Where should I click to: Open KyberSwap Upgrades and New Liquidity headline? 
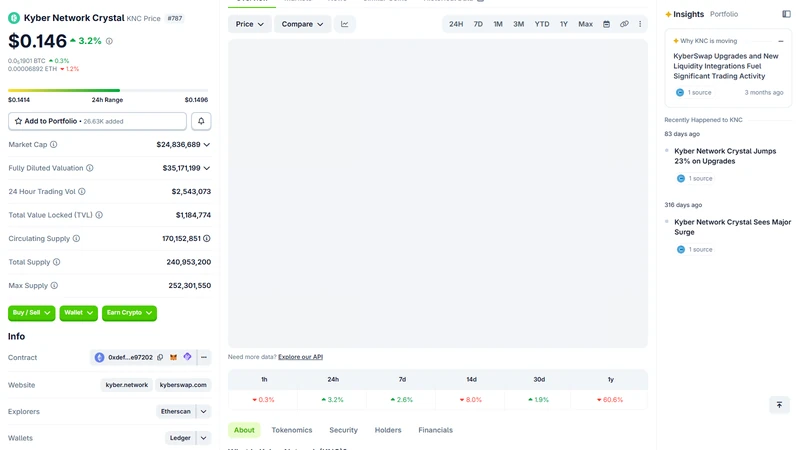pyautogui.click(x=726, y=66)
